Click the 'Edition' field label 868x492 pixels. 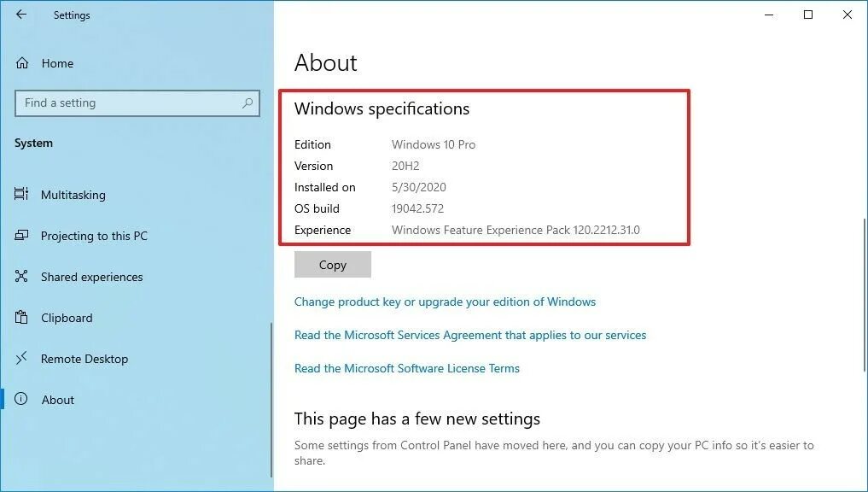[x=312, y=144]
